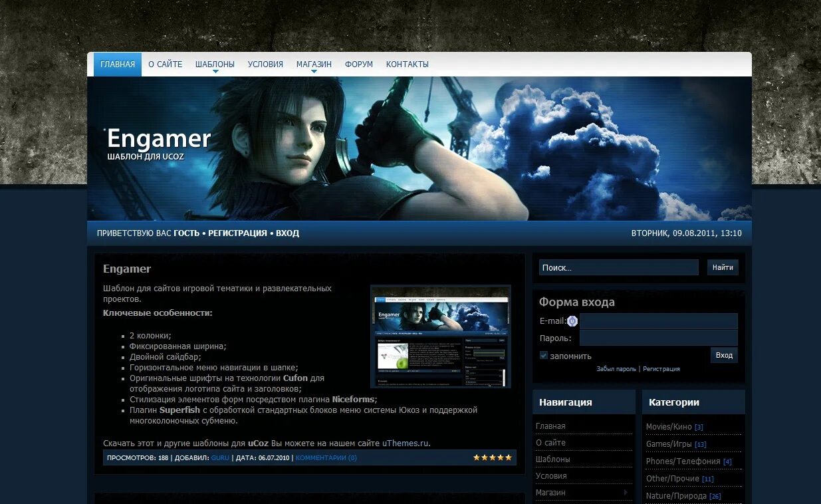Click the Форма входа heading
Screen dimensions: 821x504
coord(576,302)
